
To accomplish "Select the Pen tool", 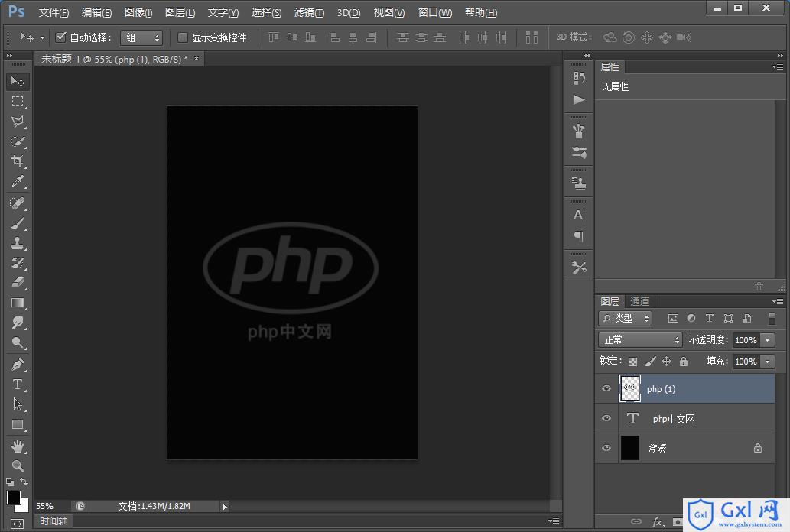I will click(18, 365).
